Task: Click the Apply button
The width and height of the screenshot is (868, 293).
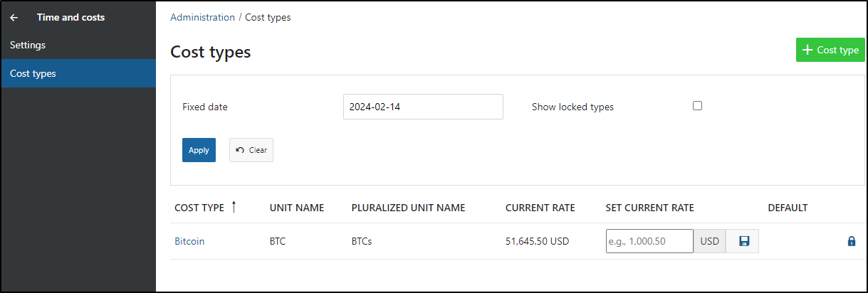Action: (x=199, y=150)
